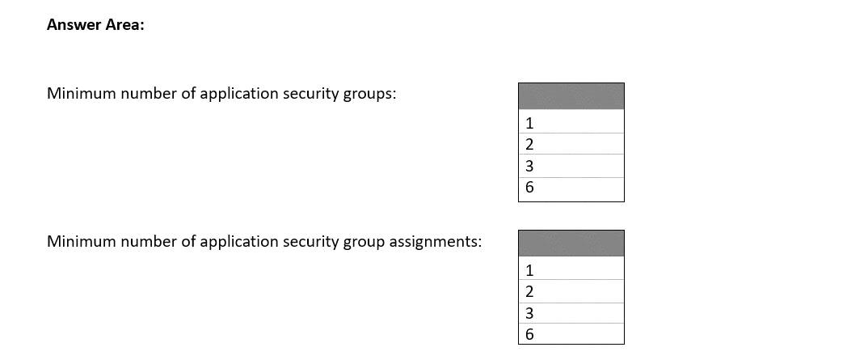Open the security group assignments dropdown header

coord(571,244)
